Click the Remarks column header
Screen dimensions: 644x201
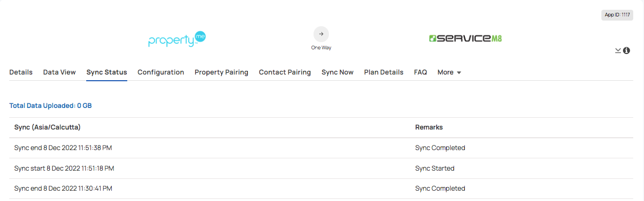[x=429, y=127]
